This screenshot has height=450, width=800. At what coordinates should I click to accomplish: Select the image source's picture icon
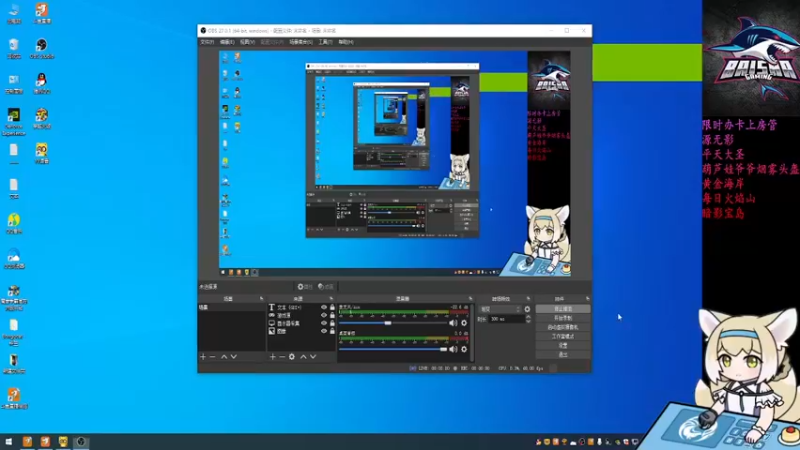pyautogui.click(x=271, y=331)
